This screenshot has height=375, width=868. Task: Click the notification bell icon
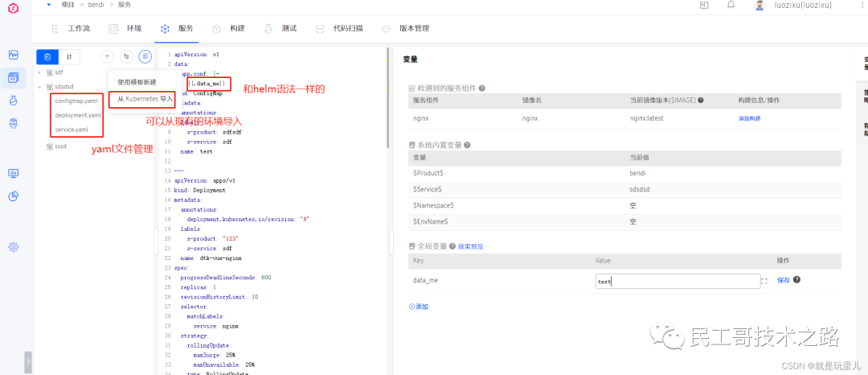tap(731, 5)
